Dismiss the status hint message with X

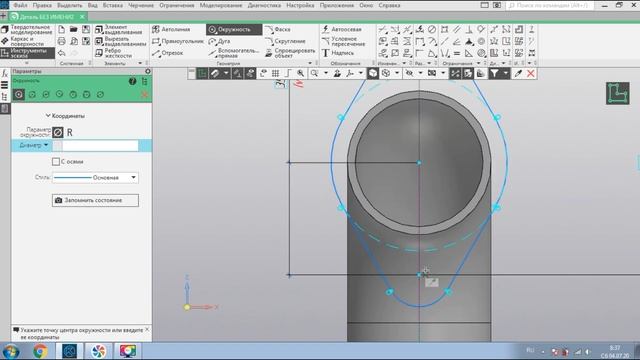click(x=147, y=329)
